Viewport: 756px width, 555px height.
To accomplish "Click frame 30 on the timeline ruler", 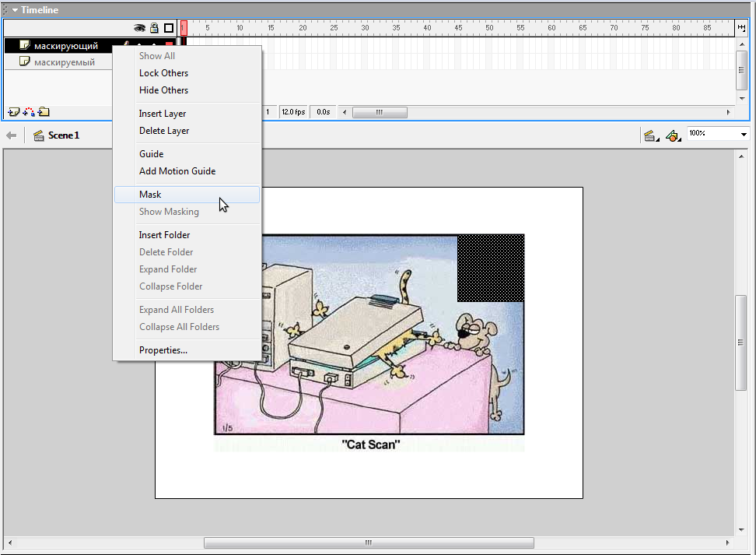I will click(x=365, y=28).
